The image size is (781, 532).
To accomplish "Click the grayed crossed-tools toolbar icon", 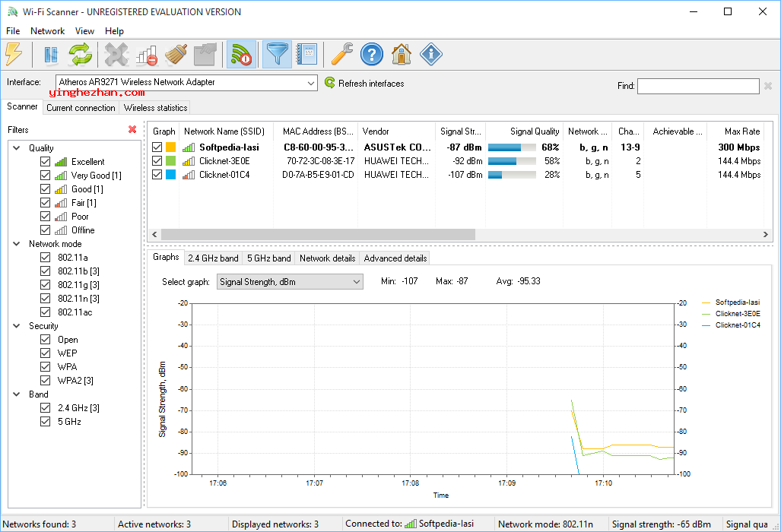I will point(116,54).
